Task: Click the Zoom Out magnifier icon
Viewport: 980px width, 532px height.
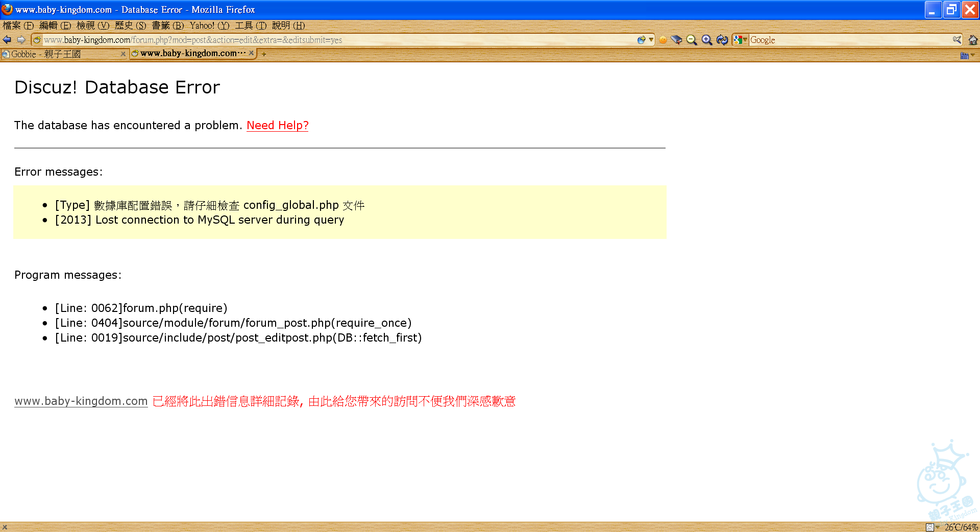Action: click(x=692, y=40)
